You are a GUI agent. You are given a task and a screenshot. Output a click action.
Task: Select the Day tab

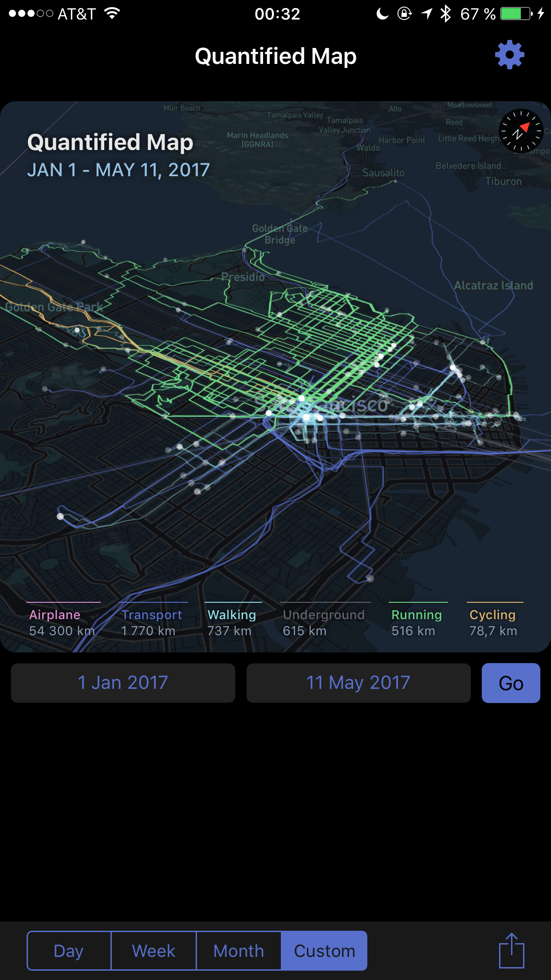point(69,951)
